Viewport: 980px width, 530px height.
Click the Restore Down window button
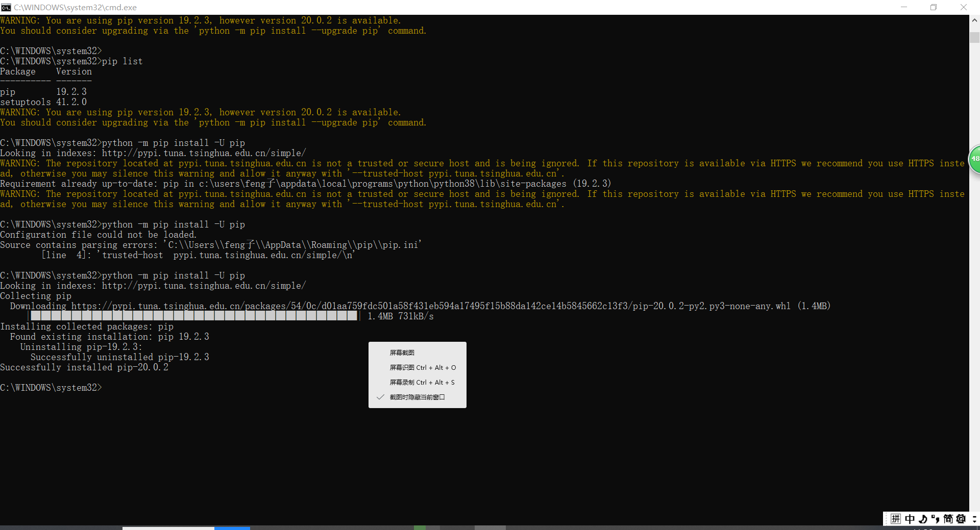[934, 7]
